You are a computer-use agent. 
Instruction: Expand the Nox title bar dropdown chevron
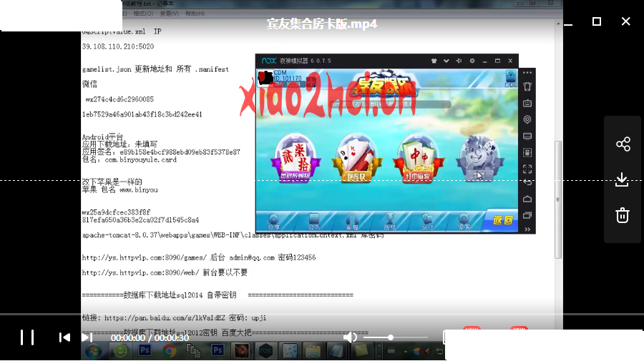[446, 61]
